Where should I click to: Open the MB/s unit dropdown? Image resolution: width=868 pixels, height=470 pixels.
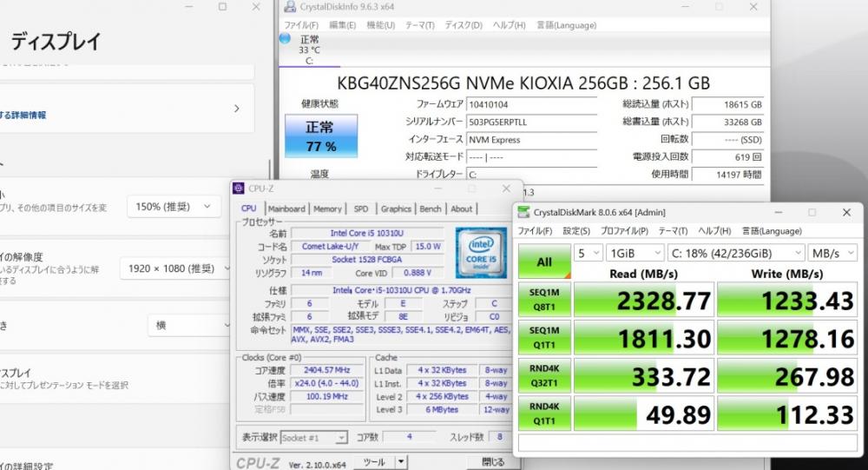click(832, 254)
